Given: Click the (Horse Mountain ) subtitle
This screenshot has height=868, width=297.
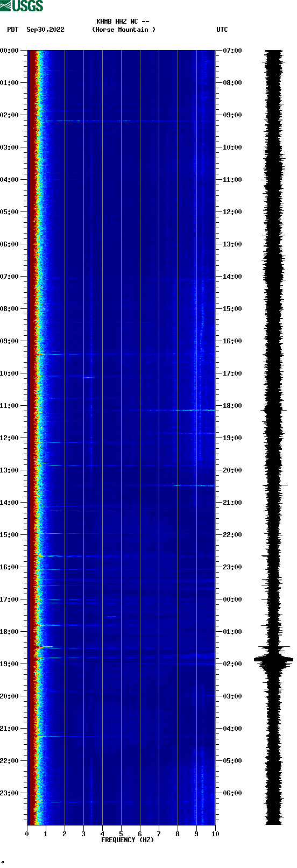Looking at the screenshot, I should click(x=124, y=30).
